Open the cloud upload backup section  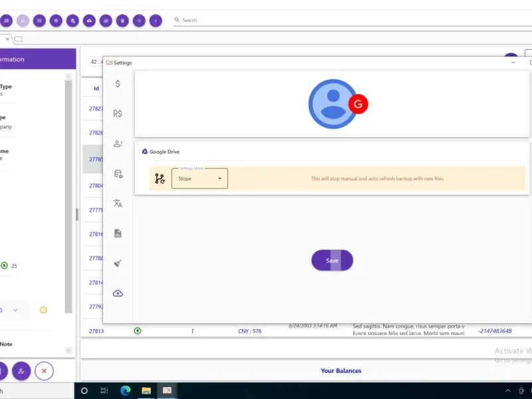[118, 293]
